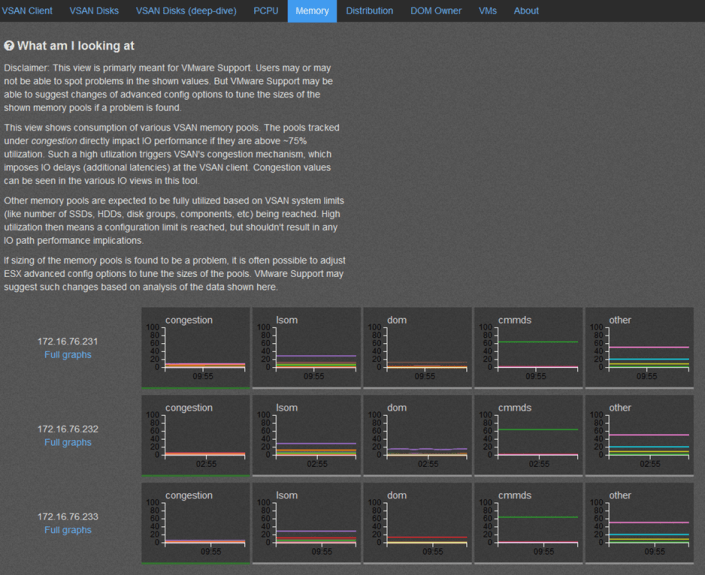This screenshot has height=575, width=705.
Task: Click the lsom graph for host 172.16.76.231
Action: tap(306, 347)
